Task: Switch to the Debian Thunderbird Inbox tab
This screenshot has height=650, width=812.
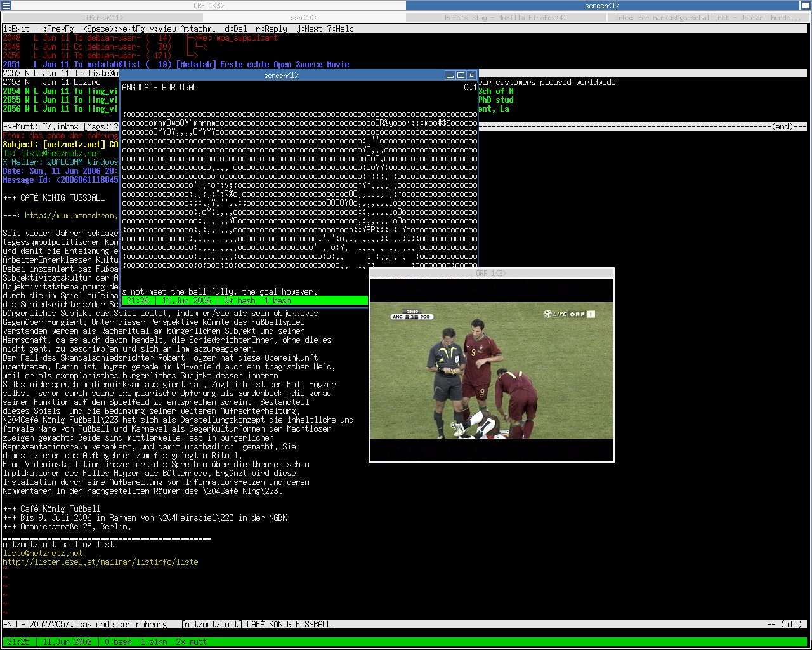Action: (x=709, y=17)
